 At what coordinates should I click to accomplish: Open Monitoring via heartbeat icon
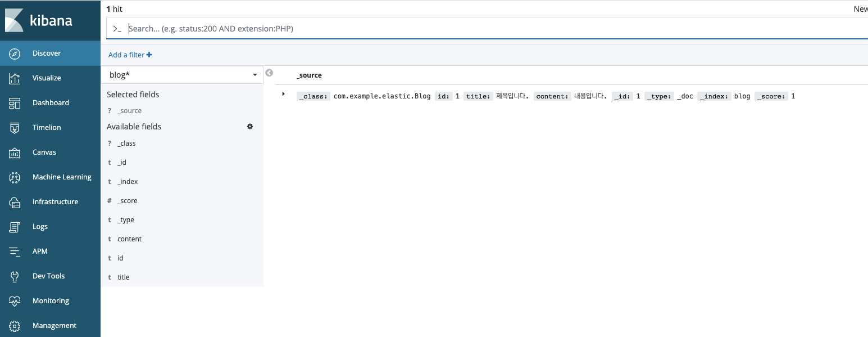coord(15,301)
